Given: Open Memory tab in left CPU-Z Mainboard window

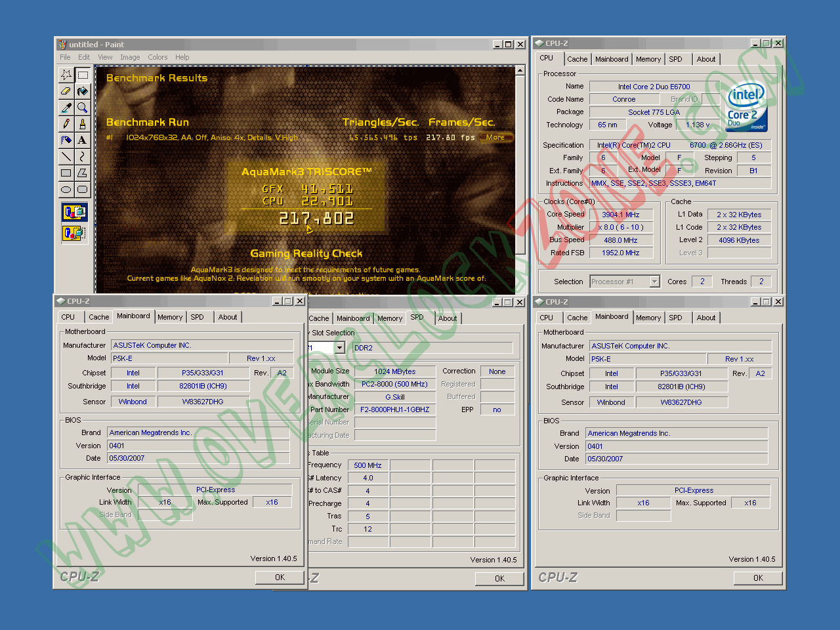Looking at the screenshot, I should [170, 317].
